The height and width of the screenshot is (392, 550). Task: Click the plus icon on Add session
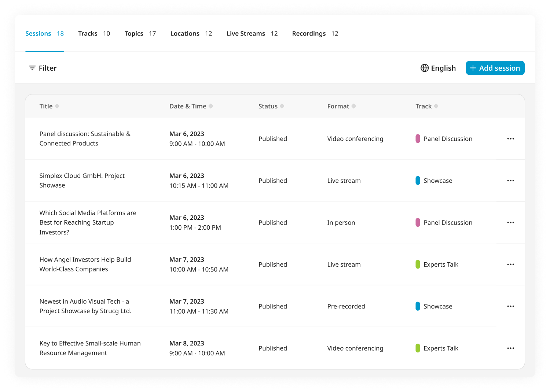pos(473,68)
